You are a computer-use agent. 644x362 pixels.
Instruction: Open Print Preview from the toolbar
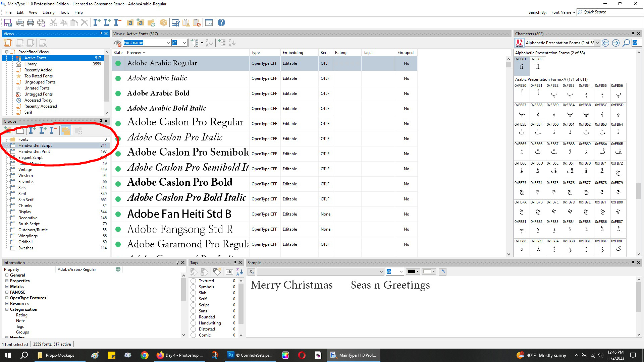click(20, 23)
